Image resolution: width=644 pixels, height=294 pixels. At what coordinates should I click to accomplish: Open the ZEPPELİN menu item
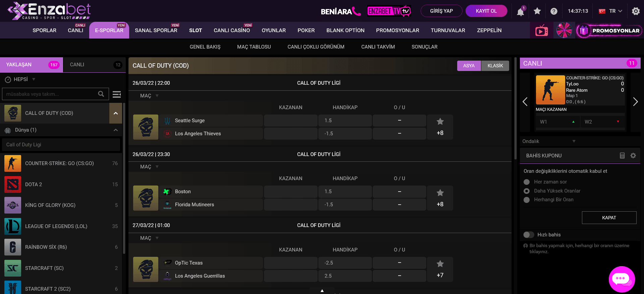point(489,30)
